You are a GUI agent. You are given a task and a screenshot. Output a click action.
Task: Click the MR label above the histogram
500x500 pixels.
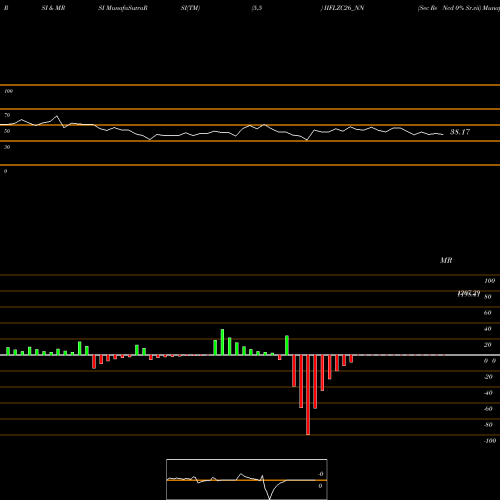click(x=446, y=260)
